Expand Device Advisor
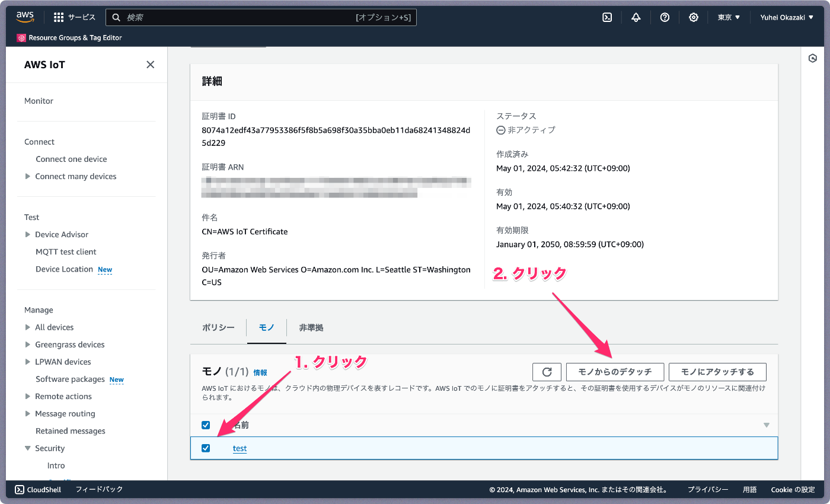This screenshot has width=830, height=504. coord(28,234)
